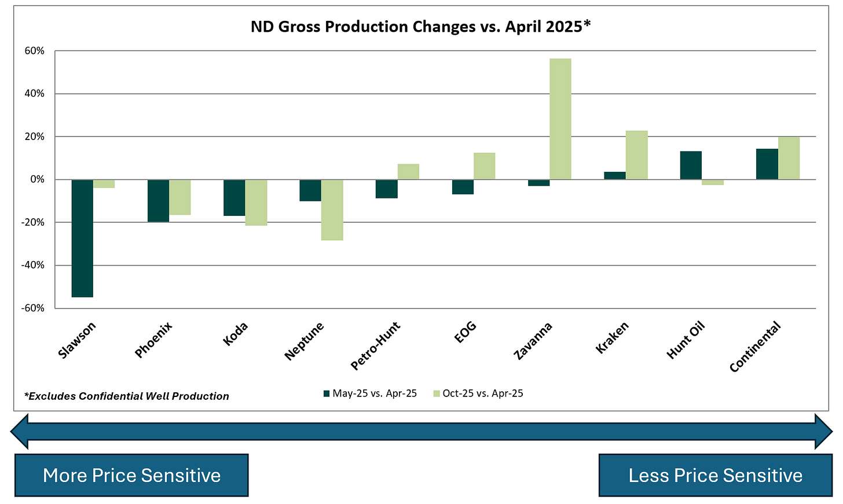Click the Slawson axis label
The image size is (843, 504).
tap(77, 340)
